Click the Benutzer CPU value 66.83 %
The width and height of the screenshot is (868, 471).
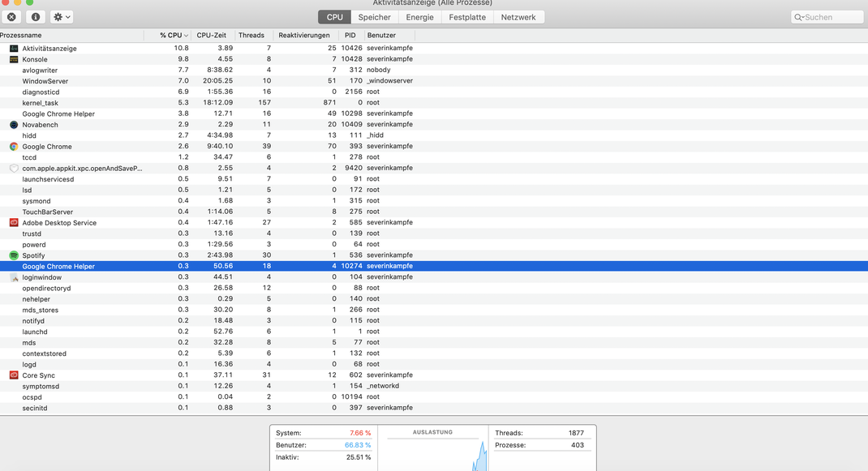(358, 445)
